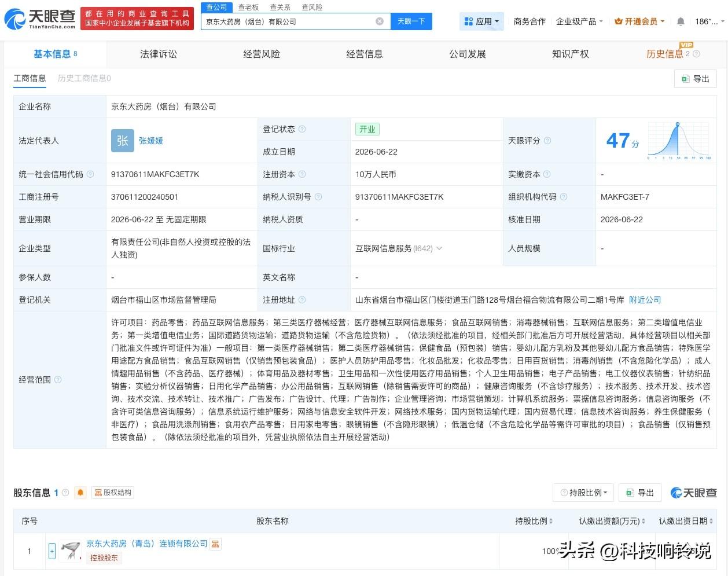Click the structure icon next to the shareholder name
The image size is (728, 576).
click(x=215, y=544)
